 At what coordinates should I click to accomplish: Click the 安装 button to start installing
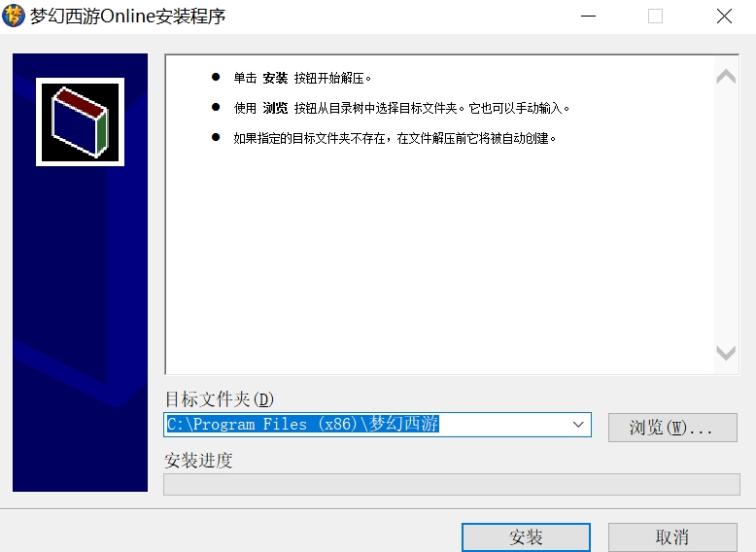coord(526,536)
